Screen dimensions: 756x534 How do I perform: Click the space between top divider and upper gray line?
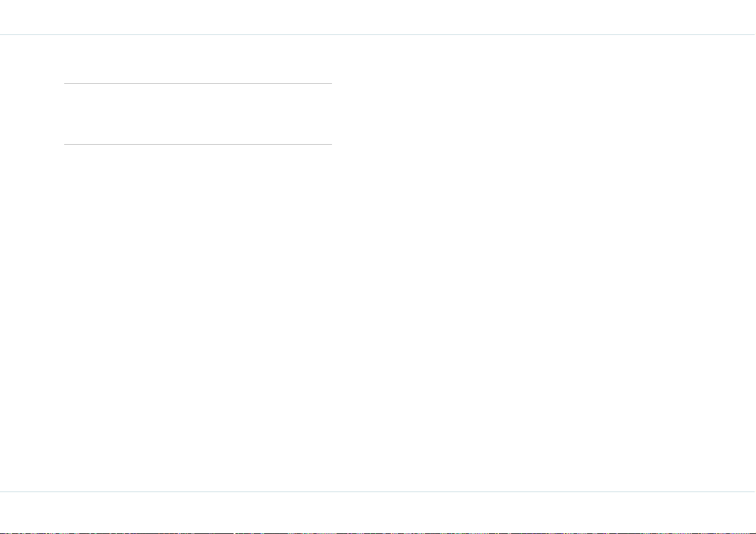click(x=198, y=59)
